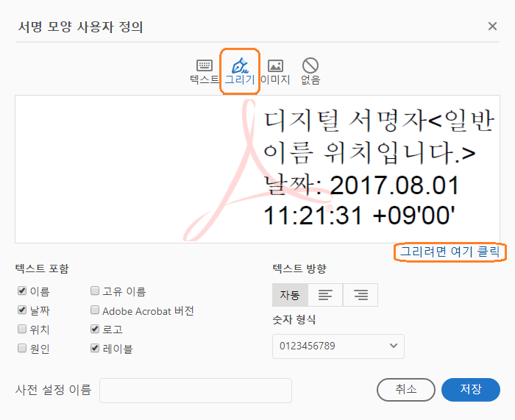Enable the 원인 checkbox
The width and height of the screenshot is (515, 420).
pyautogui.click(x=22, y=348)
